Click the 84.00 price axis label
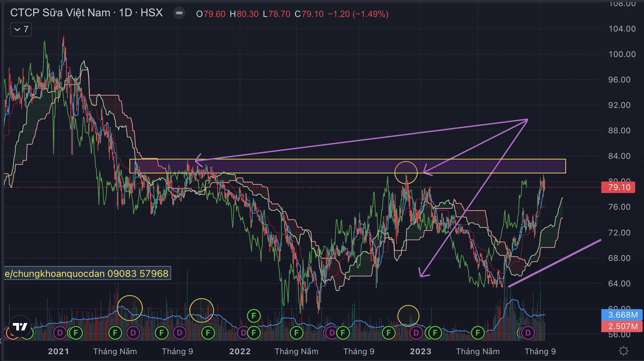644x361 pixels. 619,156
